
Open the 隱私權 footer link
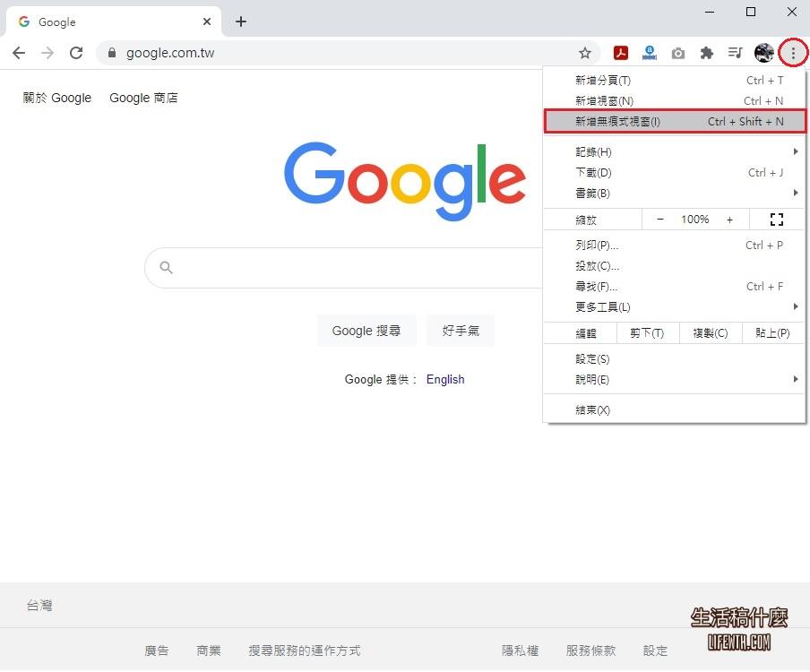521,650
